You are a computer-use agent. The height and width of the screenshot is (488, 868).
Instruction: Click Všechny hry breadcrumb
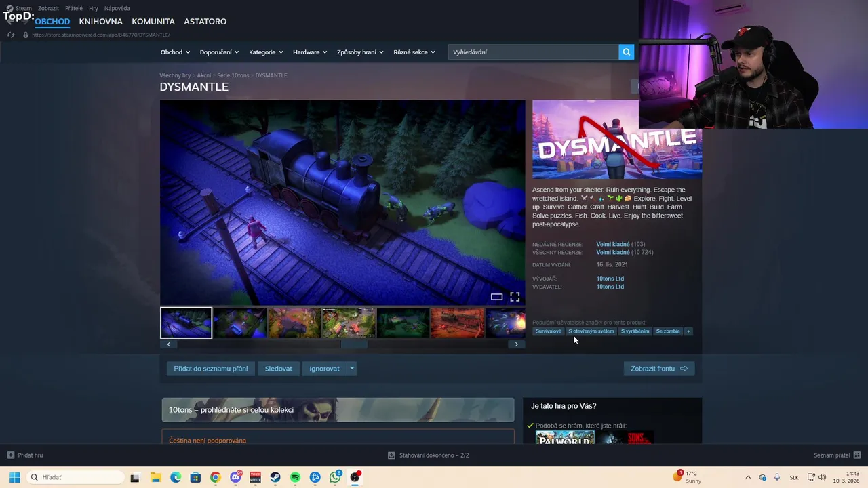[x=175, y=75]
